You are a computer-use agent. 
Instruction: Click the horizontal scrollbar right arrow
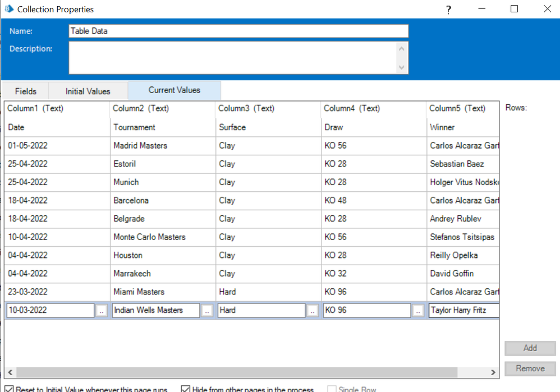point(493,372)
